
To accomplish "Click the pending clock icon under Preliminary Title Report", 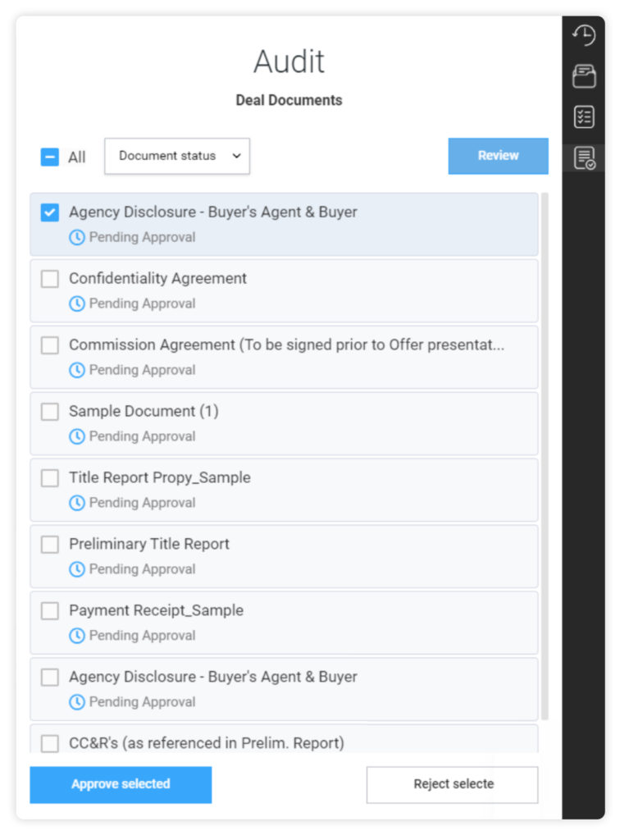I will (x=77, y=569).
